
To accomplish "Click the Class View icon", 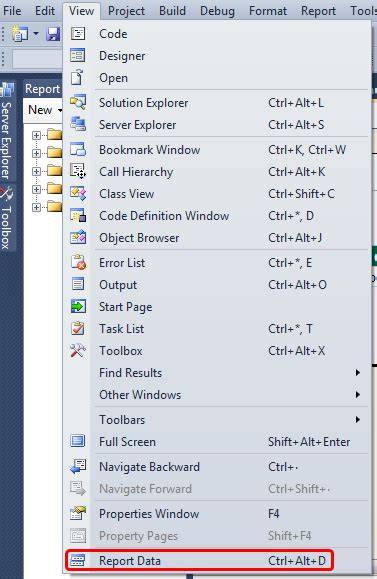I will (x=78, y=193).
